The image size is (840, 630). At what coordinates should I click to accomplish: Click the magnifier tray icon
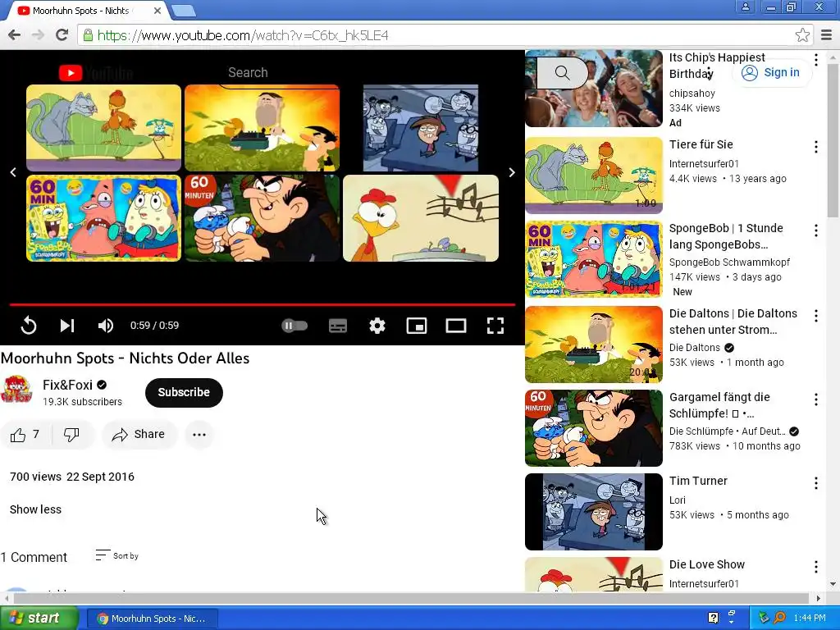point(779,618)
